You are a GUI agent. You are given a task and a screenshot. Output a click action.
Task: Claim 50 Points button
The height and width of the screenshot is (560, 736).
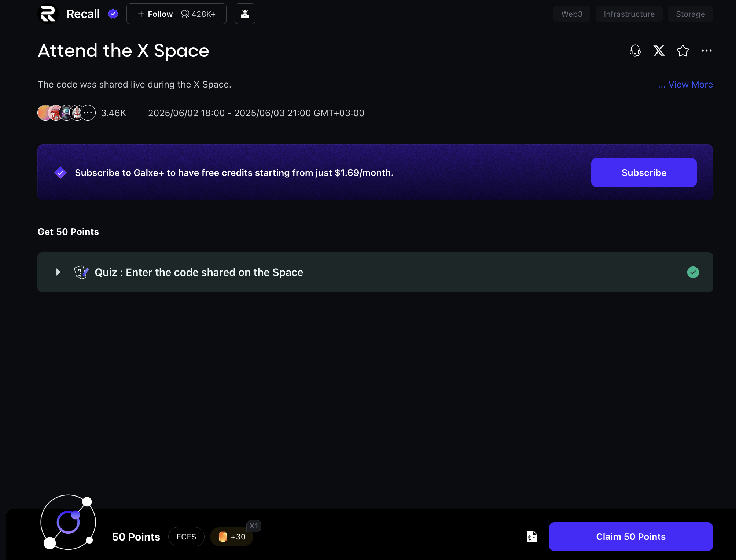point(630,537)
